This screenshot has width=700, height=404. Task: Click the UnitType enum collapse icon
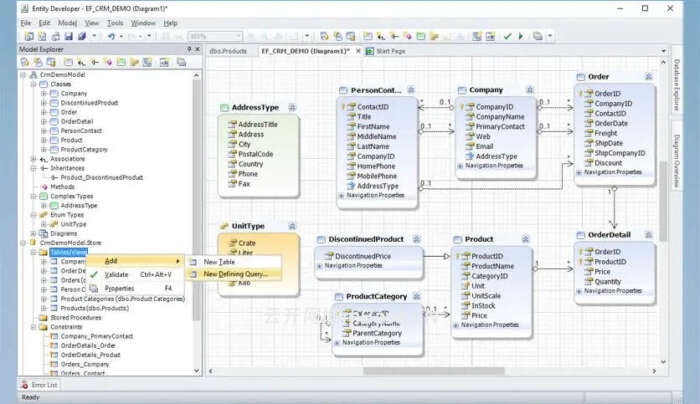tap(291, 226)
